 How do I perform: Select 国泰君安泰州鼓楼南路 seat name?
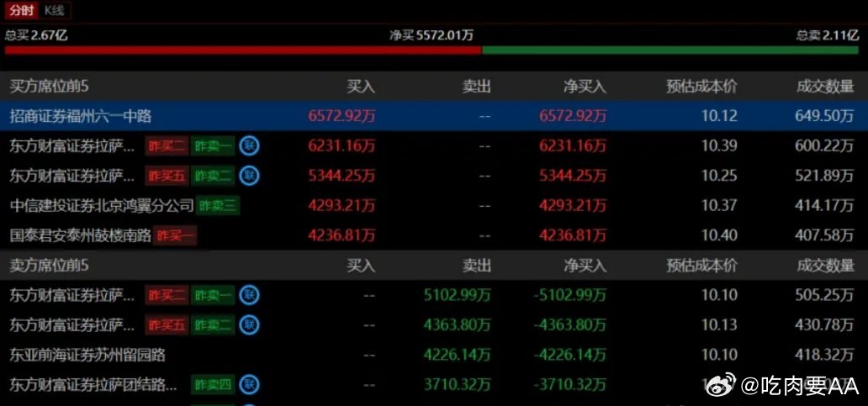[x=81, y=235]
